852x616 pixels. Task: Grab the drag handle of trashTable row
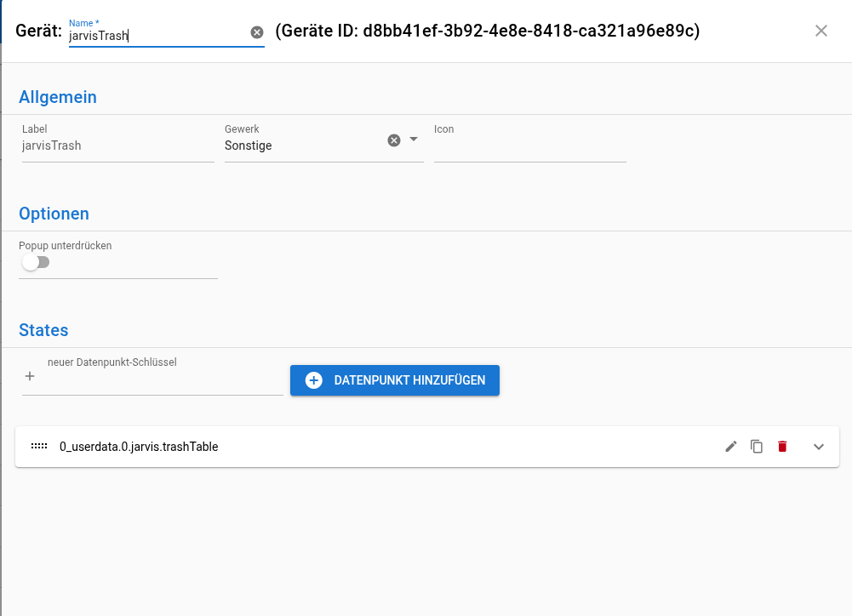(39, 447)
